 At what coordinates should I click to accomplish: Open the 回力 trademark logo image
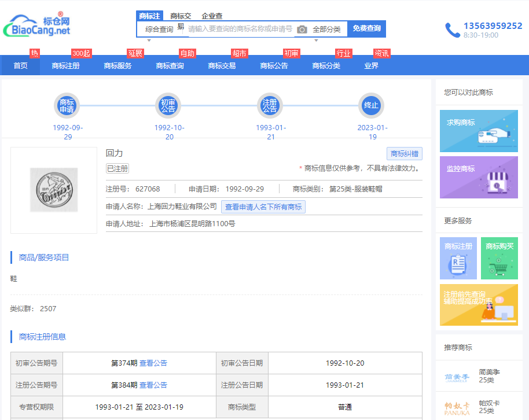(54, 190)
